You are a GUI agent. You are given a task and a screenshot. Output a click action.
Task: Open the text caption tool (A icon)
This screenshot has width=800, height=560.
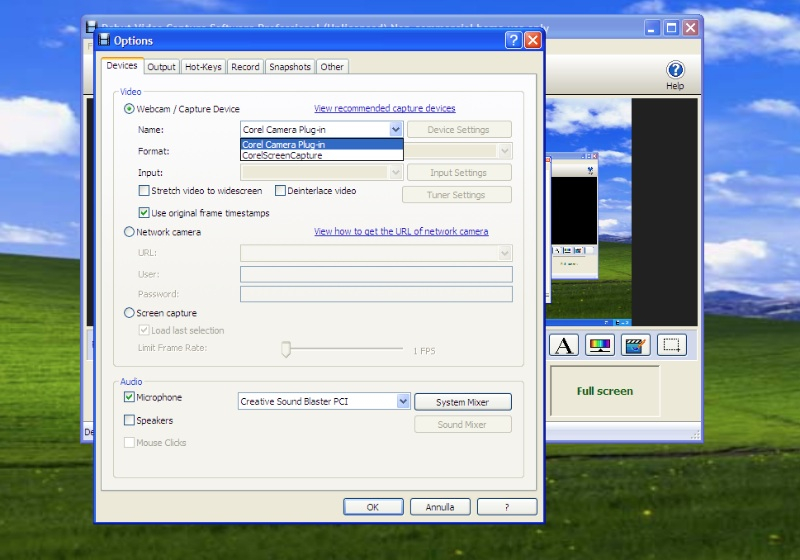click(x=564, y=346)
